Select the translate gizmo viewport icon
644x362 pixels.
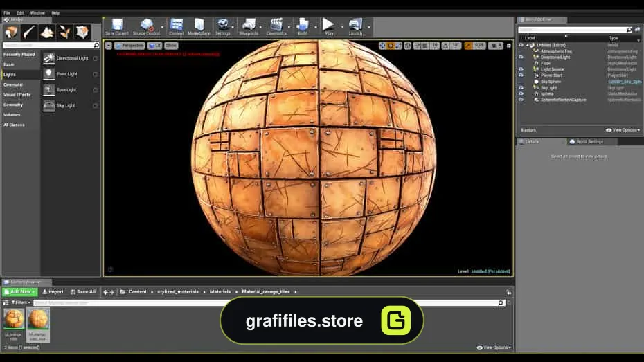point(382,46)
